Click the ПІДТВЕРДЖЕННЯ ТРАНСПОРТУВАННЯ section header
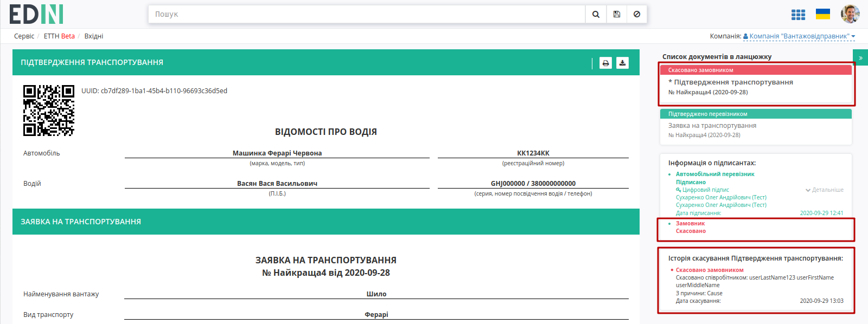Image resolution: width=868 pixels, height=324 pixels. click(x=326, y=62)
